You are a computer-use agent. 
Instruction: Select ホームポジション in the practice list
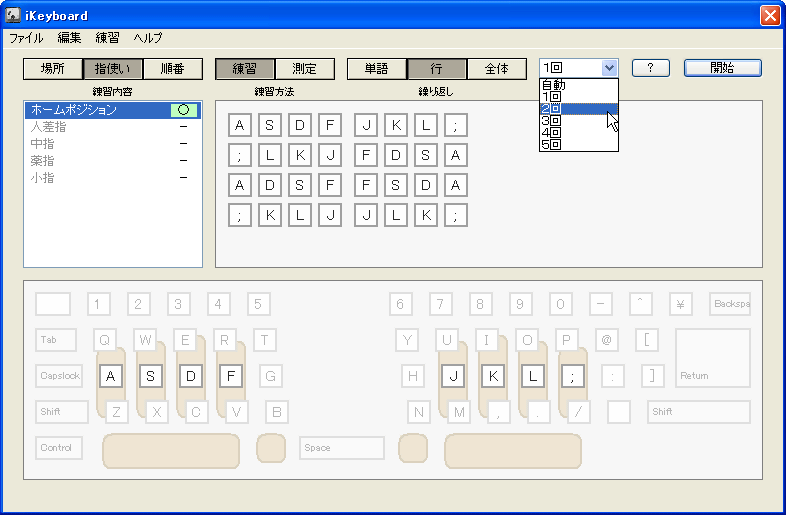[x=113, y=110]
